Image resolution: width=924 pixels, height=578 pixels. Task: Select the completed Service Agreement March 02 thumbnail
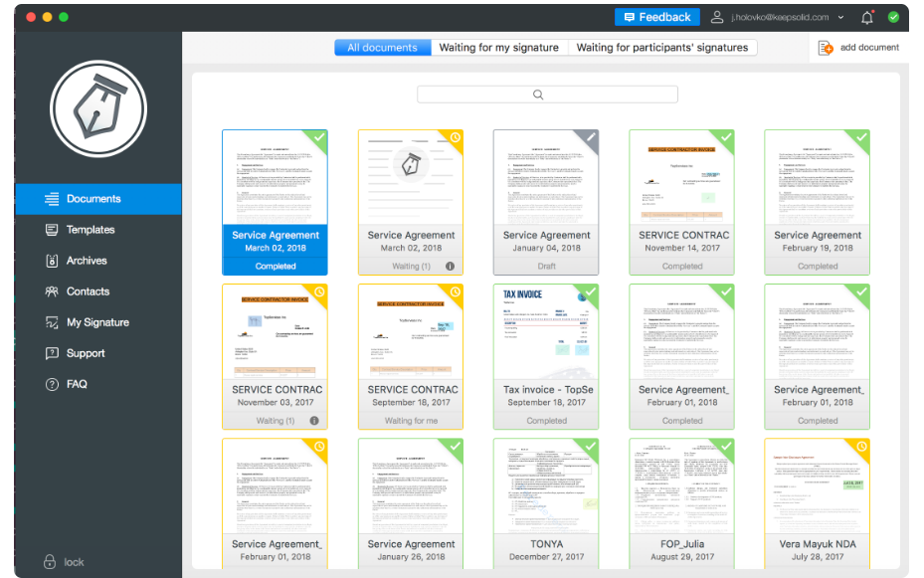coord(276,202)
